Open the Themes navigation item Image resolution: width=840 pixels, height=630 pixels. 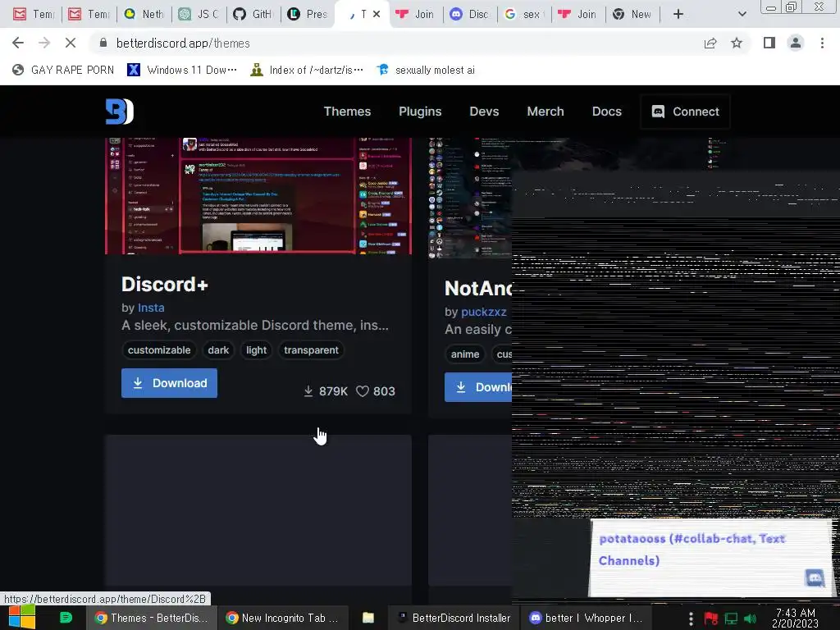347,112
